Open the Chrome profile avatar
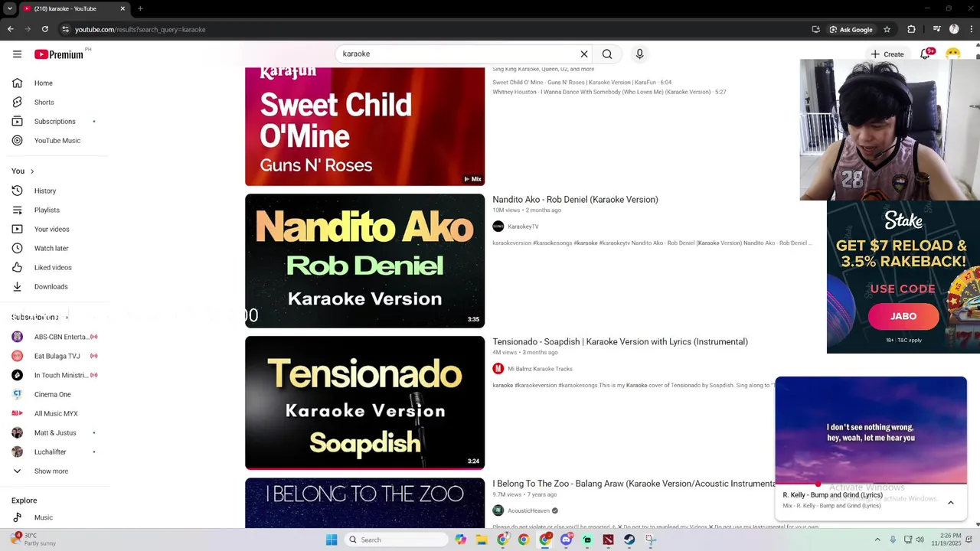The image size is (980, 551). 954,29
